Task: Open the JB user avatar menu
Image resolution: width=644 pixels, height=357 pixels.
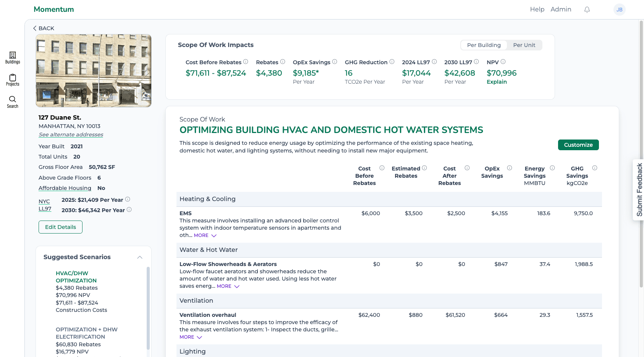Action: [x=619, y=10]
